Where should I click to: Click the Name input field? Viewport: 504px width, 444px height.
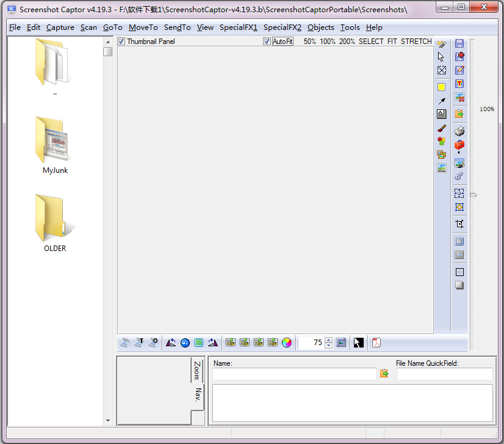coord(295,374)
